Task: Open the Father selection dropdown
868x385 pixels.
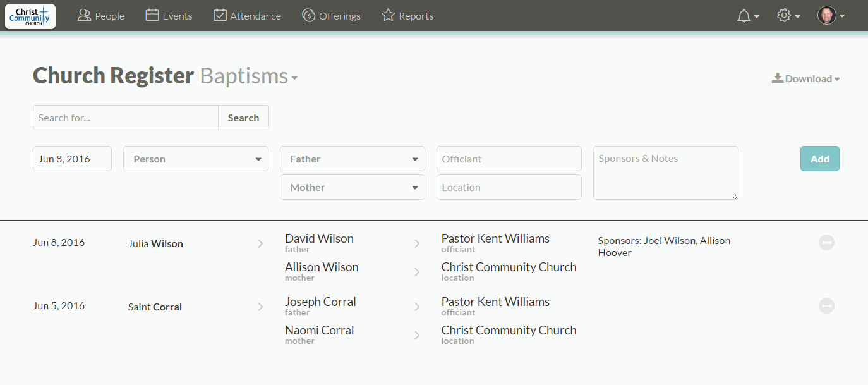Action: tap(352, 159)
